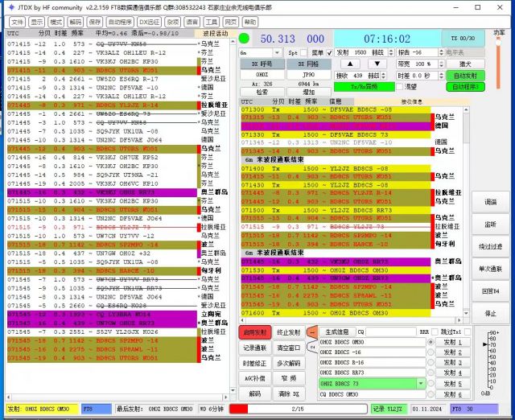Click the 清空窗口 button
The width and height of the screenshot is (515, 420).
coord(288,348)
